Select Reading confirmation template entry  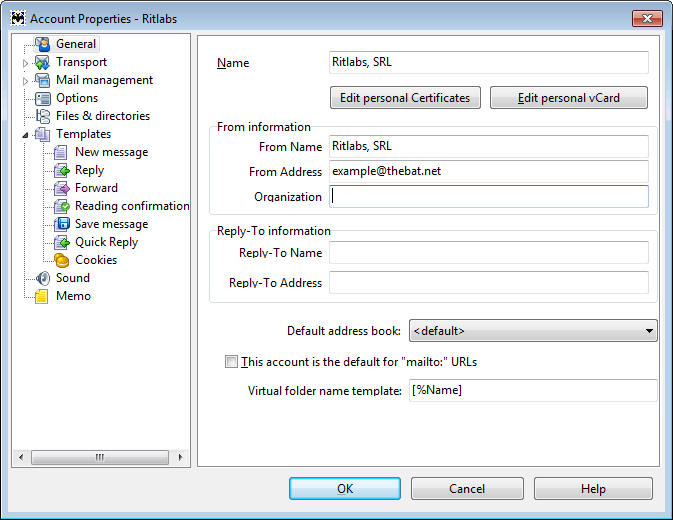click(132, 206)
